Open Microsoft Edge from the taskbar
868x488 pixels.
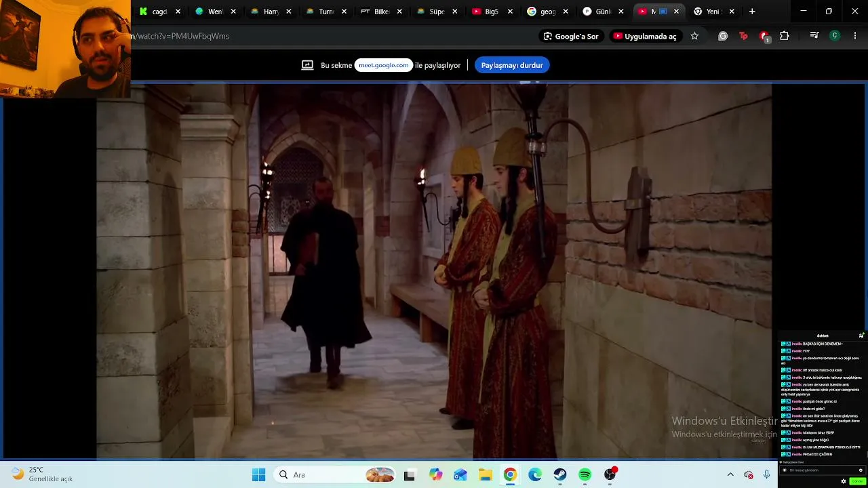point(535,474)
